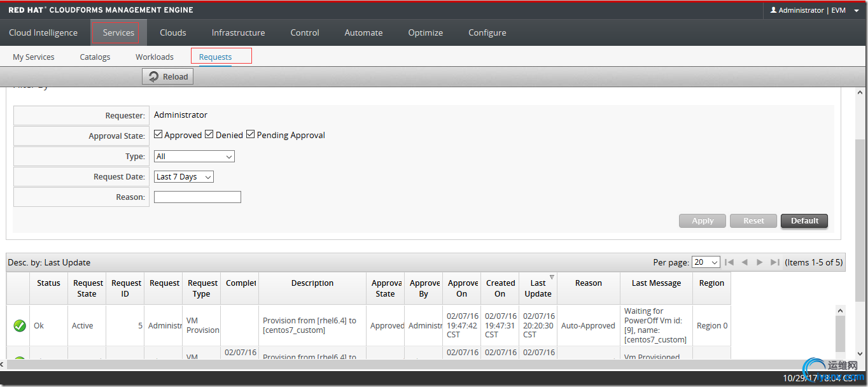Switch to My Services tab
This screenshot has width=868, height=387.
[34, 57]
